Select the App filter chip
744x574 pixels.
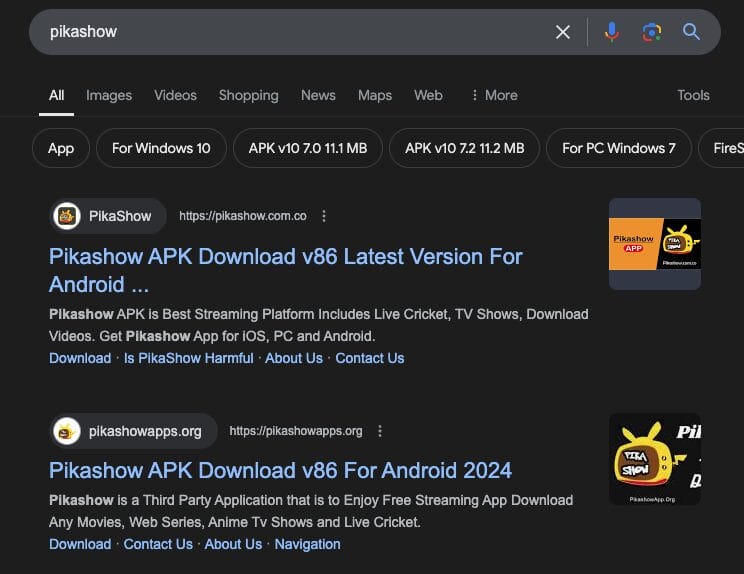click(61, 148)
